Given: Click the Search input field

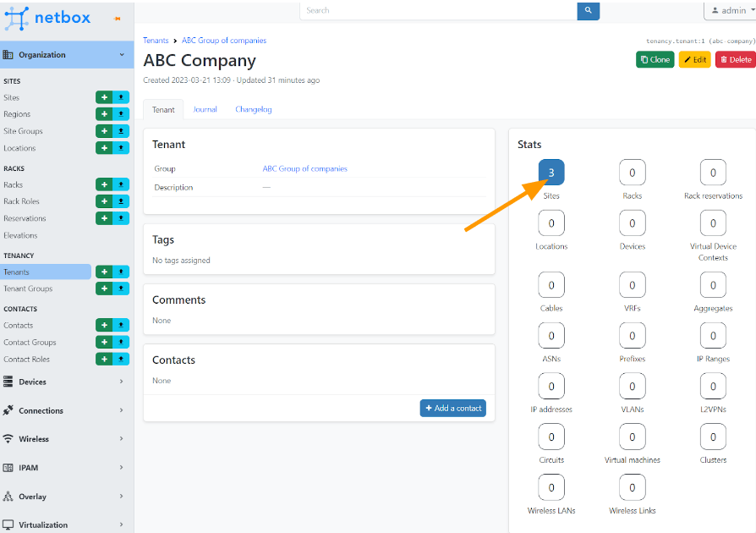Looking at the screenshot, I should (438, 11).
